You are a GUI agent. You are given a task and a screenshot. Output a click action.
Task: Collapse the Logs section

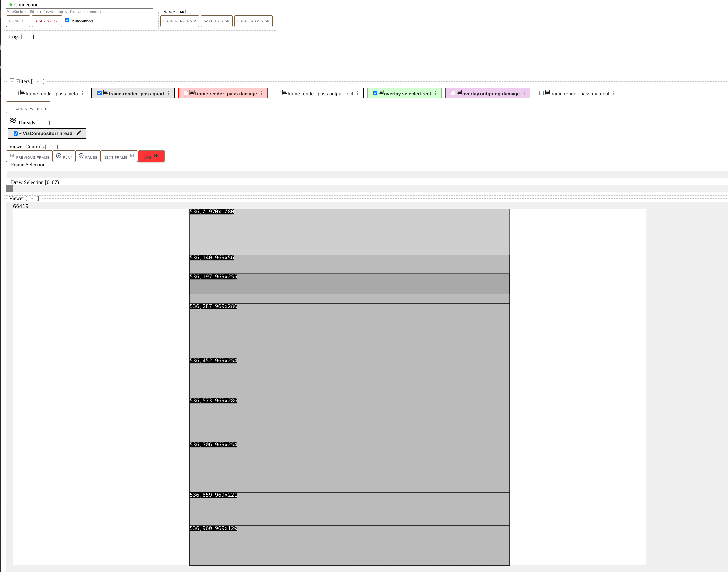point(27,37)
